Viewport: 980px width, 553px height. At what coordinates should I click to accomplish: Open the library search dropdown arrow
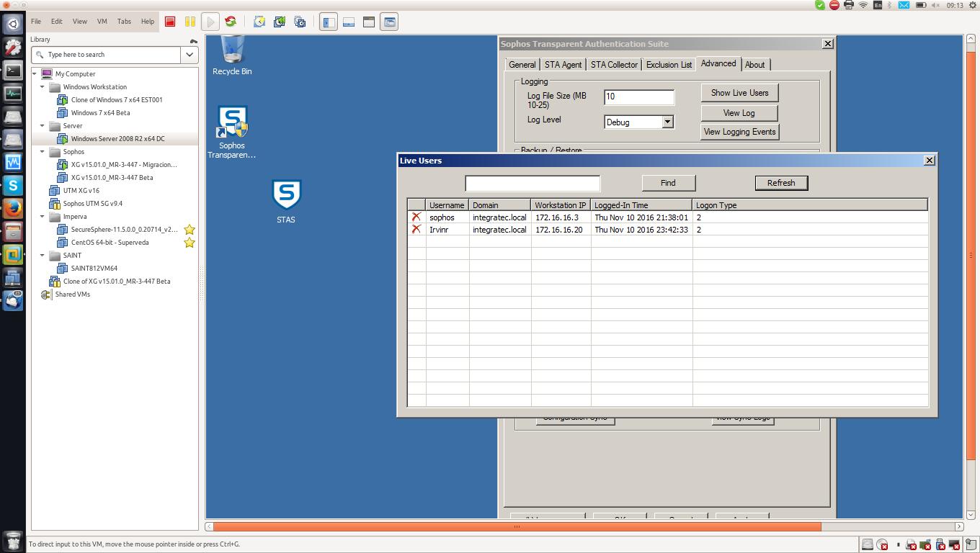click(x=190, y=55)
